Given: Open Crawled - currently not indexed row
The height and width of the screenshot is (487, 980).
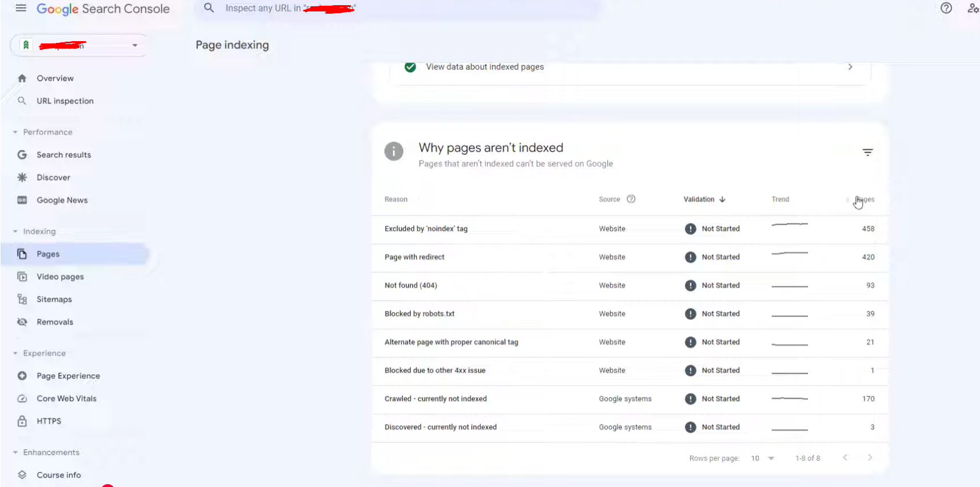Looking at the screenshot, I should (x=630, y=399).
